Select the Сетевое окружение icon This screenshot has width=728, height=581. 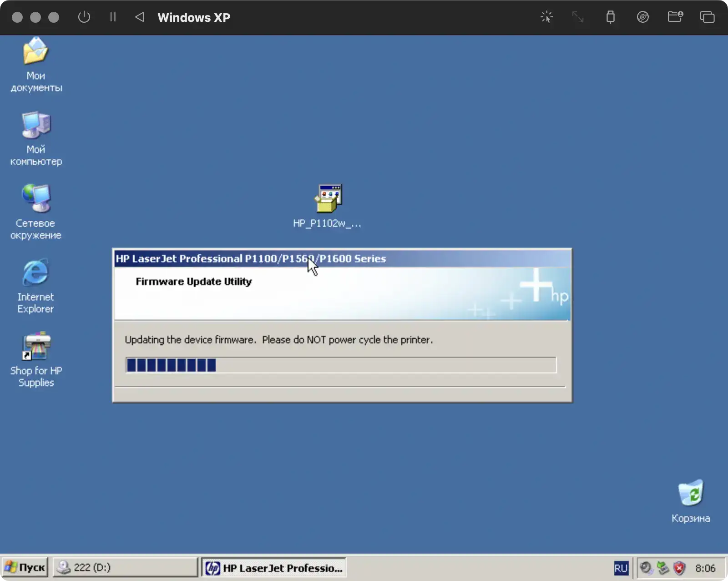coord(36,213)
